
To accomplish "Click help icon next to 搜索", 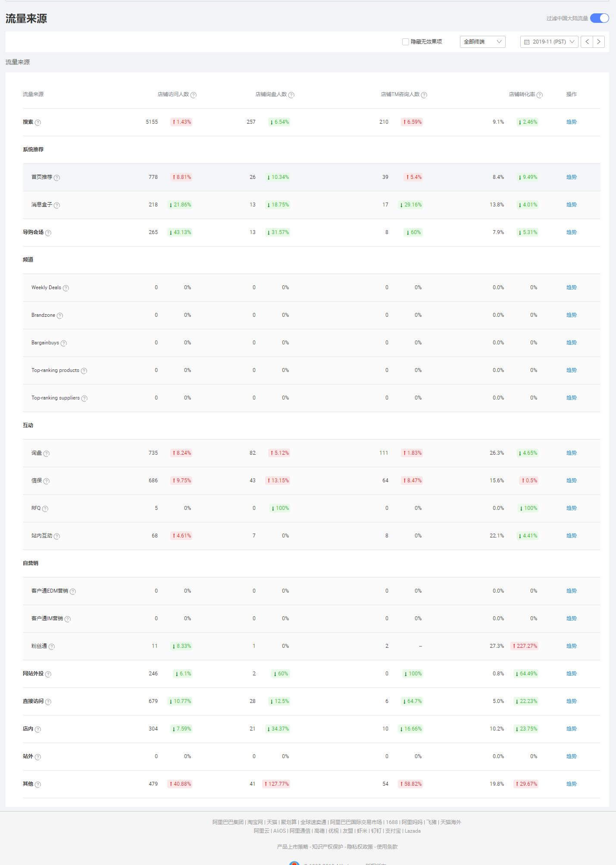I will [38, 122].
